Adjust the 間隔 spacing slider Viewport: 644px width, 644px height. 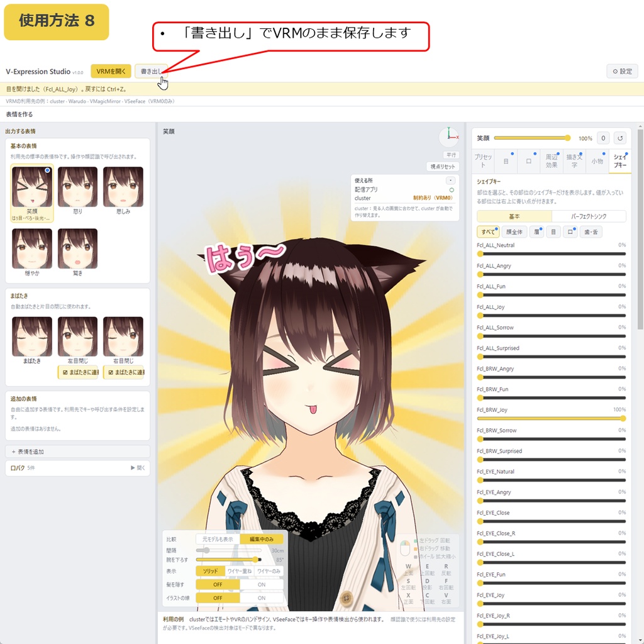(x=229, y=550)
